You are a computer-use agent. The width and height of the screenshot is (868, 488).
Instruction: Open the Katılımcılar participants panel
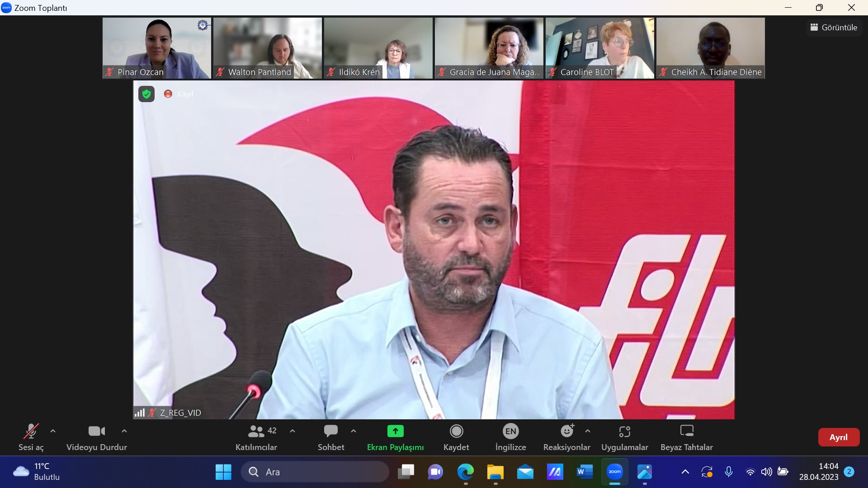point(256,437)
